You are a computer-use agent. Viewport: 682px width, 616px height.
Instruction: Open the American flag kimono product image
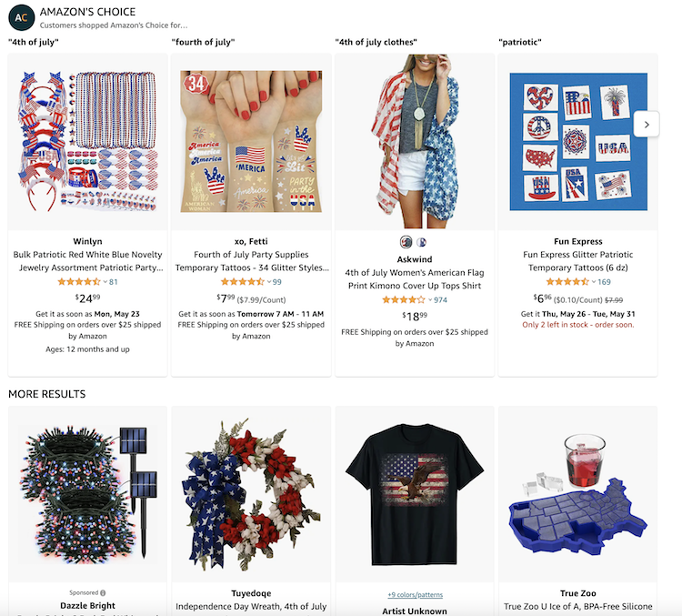pyautogui.click(x=415, y=141)
